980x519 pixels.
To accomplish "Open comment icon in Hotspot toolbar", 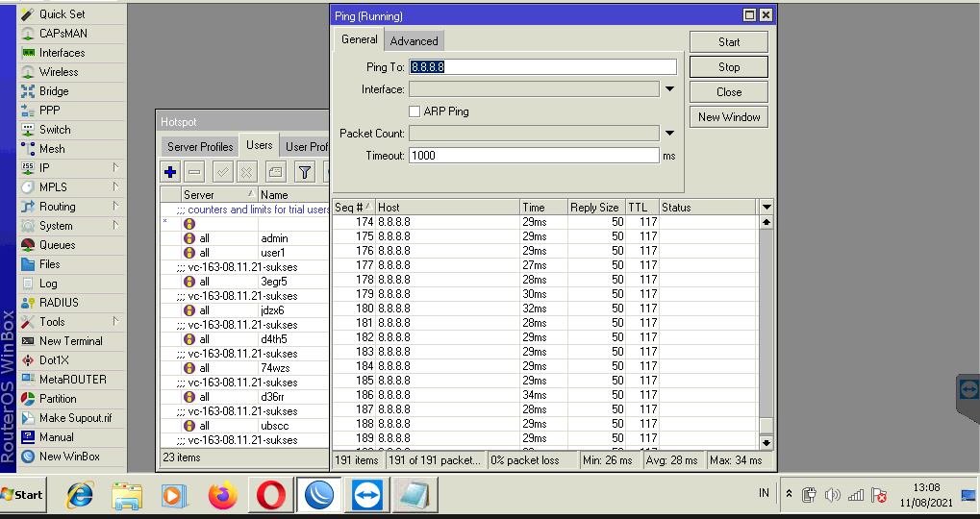I will 276,172.
